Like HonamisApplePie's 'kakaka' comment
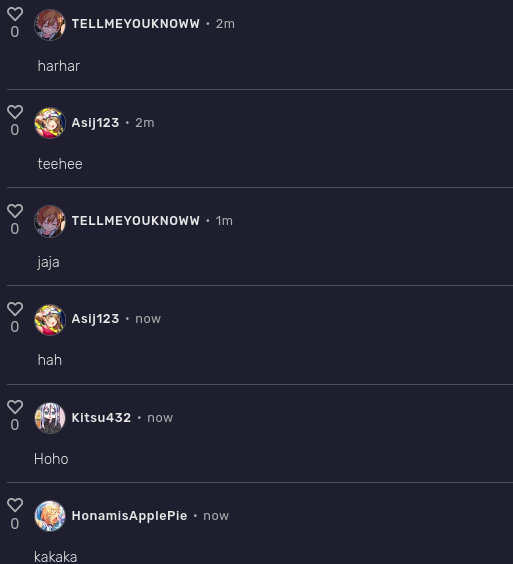513x564 pixels. click(x=15, y=505)
